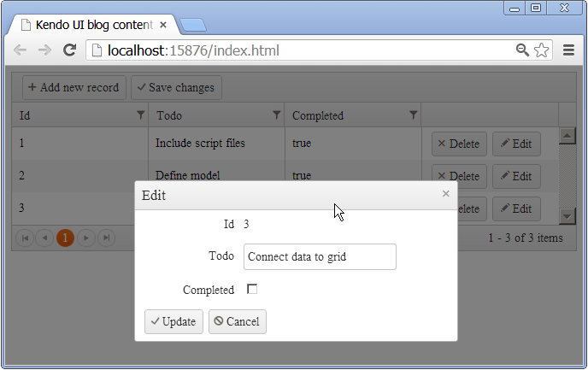The image size is (588, 370).
Task: Cancel the edit dialog
Action: tap(238, 321)
